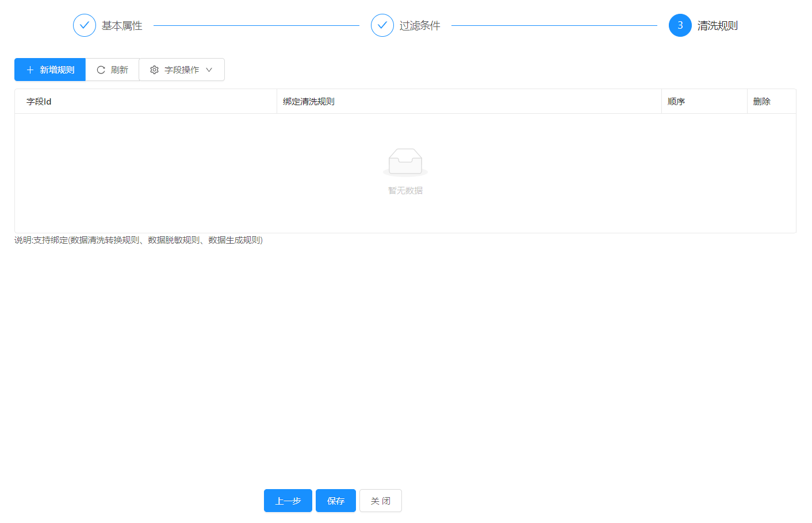812x523 pixels.
Task: Save with the 保存 button
Action: (336, 501)
